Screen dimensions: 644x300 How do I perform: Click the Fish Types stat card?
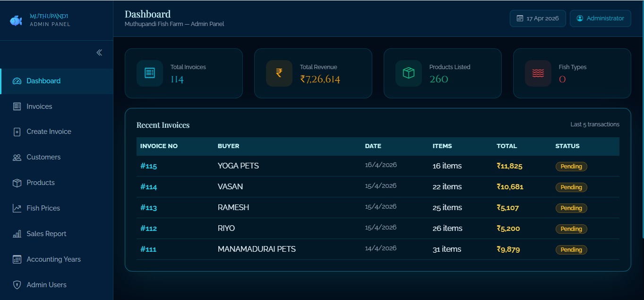571,73
